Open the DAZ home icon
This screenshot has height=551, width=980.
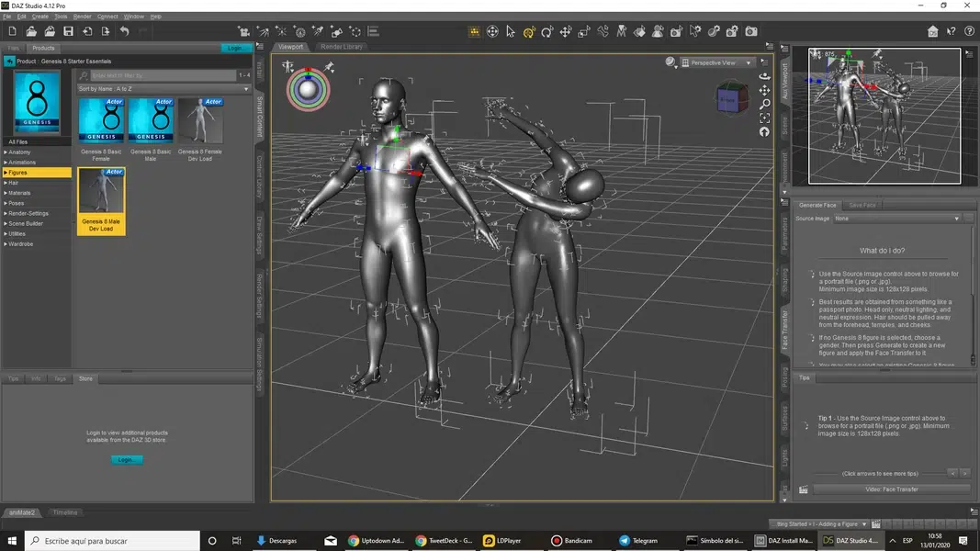click(932, 31)
